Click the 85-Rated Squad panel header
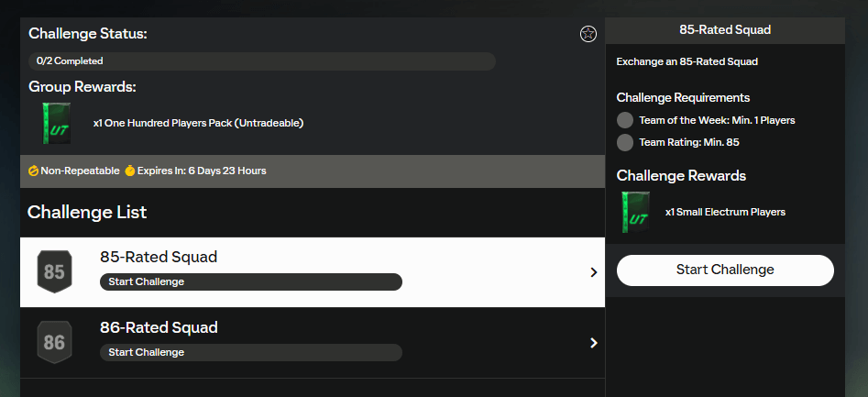 point(725,29)
